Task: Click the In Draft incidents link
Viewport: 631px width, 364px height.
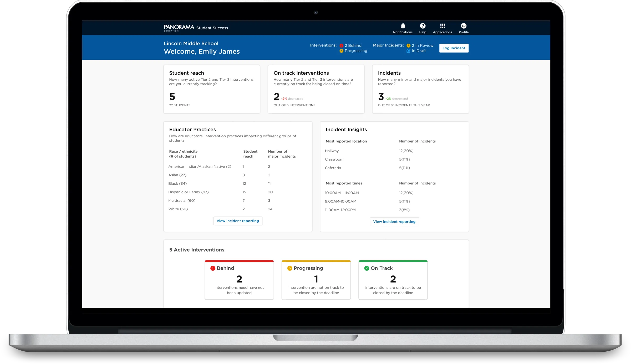Action: tap(419, 51)
